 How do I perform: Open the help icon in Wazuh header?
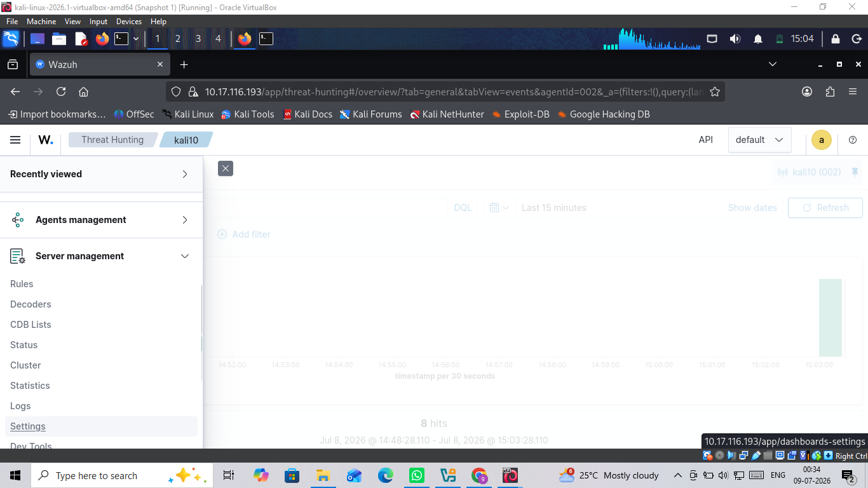[853, 140]
